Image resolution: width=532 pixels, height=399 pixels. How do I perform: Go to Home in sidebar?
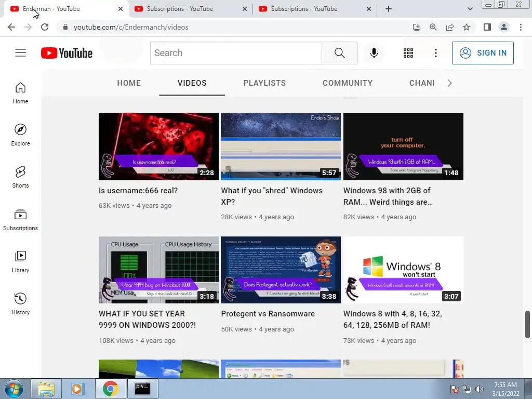20,93
